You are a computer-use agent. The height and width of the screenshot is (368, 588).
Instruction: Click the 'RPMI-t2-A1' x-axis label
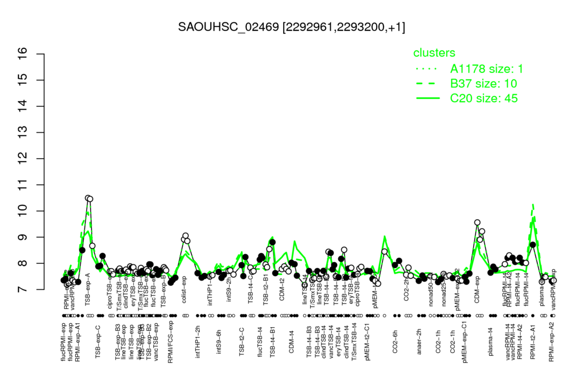coord(532,342)
